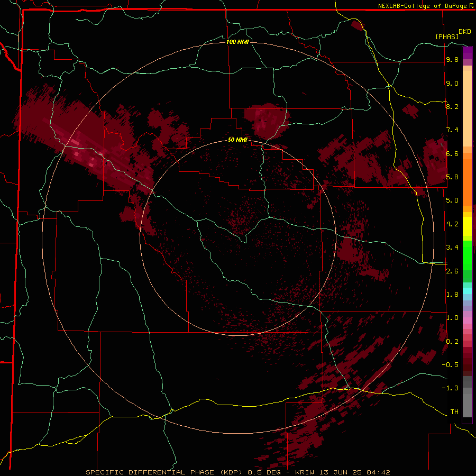Click the 100 NMI range ring label

[237, 42]
